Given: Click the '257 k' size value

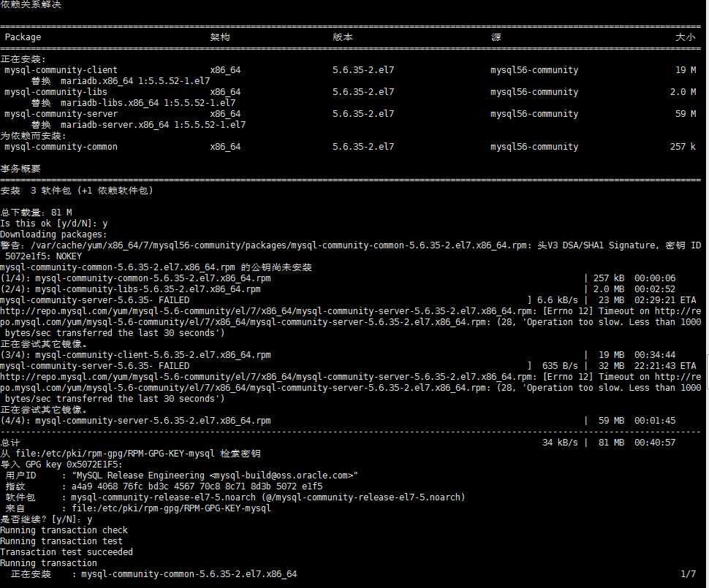Looking at the screenshot, I should (x=683, y=146).
